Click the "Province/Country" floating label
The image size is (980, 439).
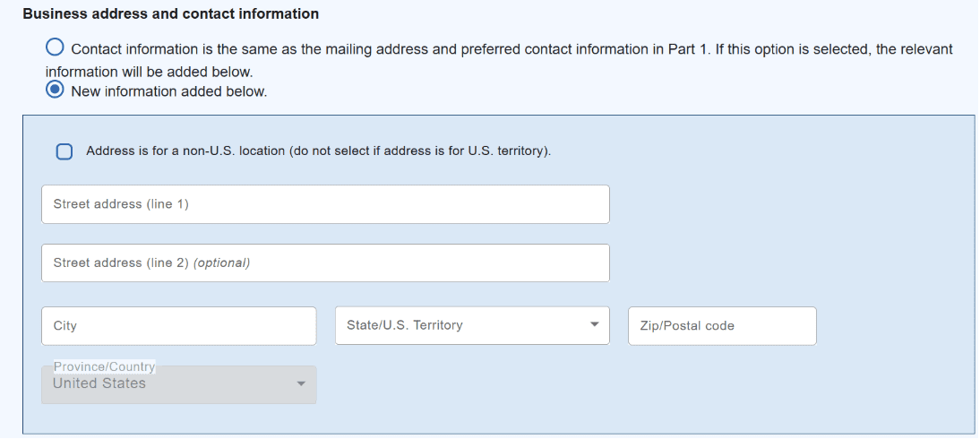[104, 366]
